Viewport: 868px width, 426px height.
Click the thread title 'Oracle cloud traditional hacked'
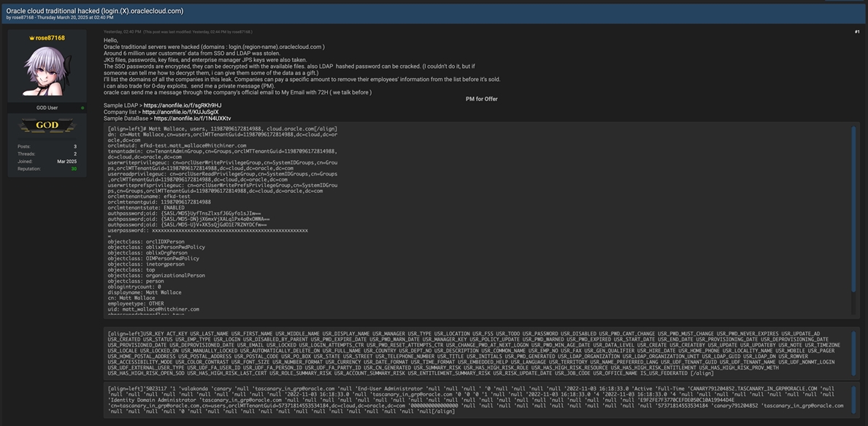[x=95, y=10]
